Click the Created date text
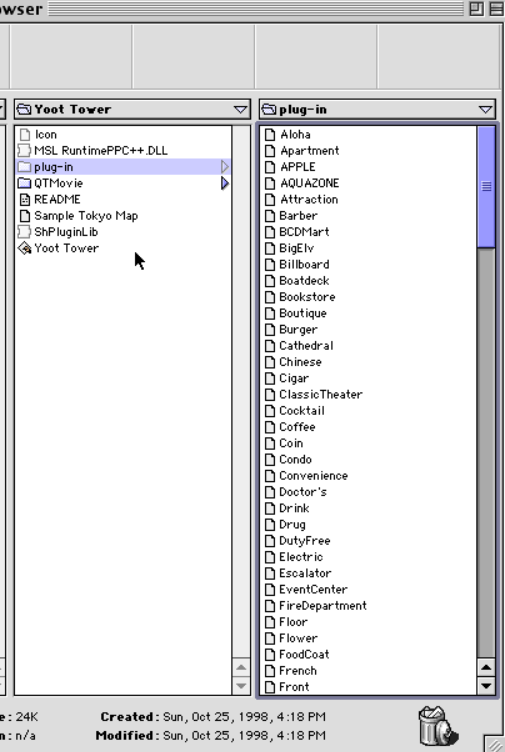Viewport: 505px width, 752px height. [x=244, y=717]
